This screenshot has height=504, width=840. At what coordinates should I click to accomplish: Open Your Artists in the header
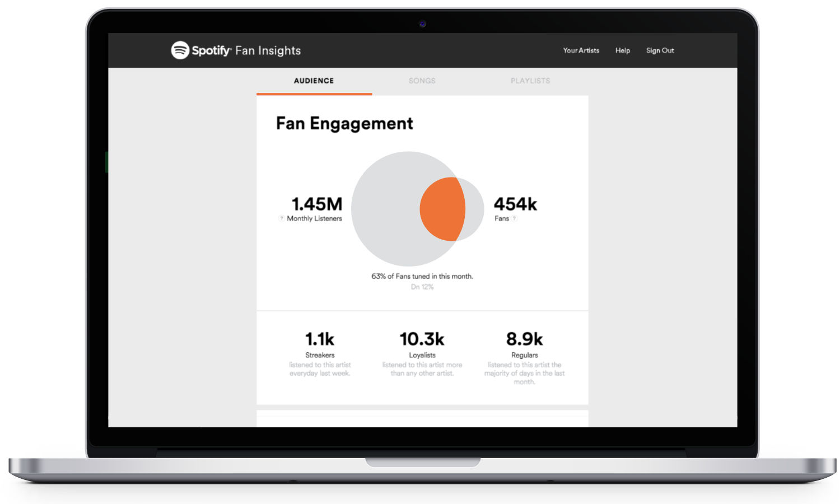581,50
